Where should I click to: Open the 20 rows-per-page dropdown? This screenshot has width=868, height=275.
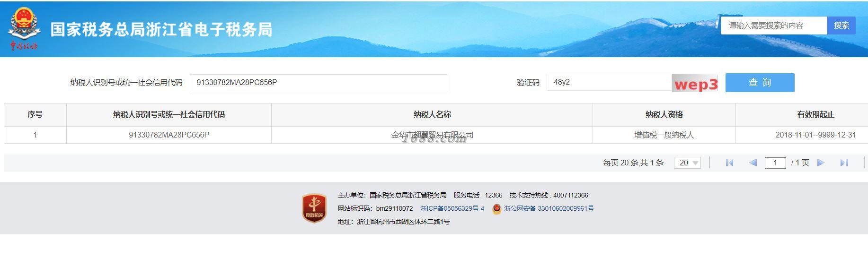coord(687,163)
